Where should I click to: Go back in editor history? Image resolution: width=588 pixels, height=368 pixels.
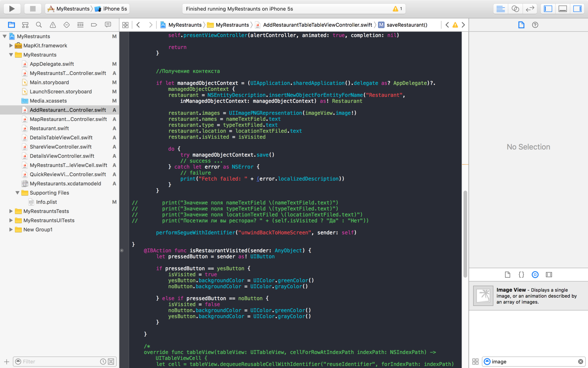pyautogui.click(x=138, y=25)
